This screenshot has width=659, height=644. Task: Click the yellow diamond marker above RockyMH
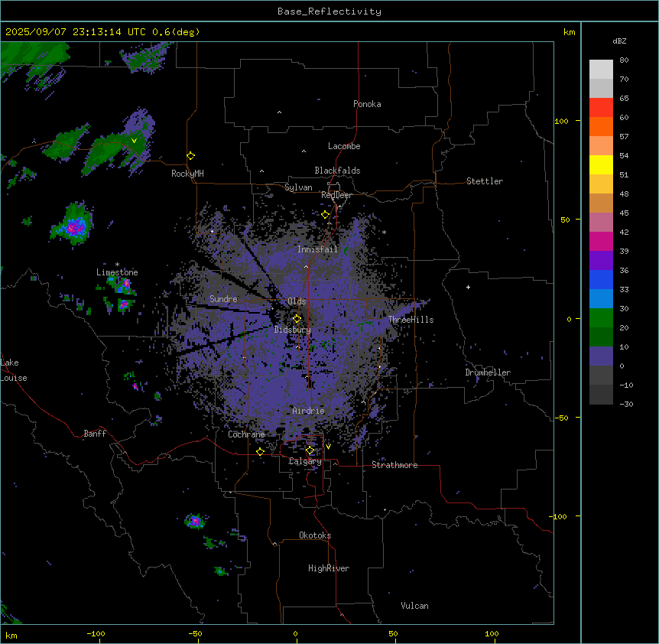190,156
